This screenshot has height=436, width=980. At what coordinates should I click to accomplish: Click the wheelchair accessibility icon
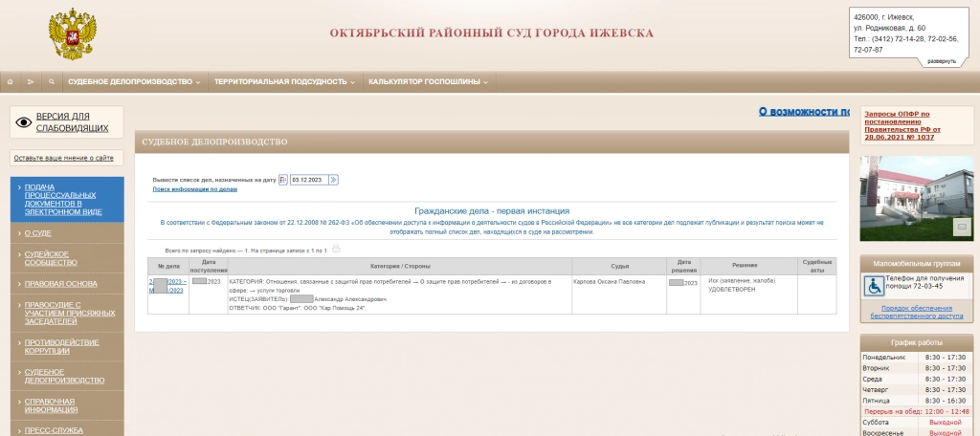(x=874, y=286)
